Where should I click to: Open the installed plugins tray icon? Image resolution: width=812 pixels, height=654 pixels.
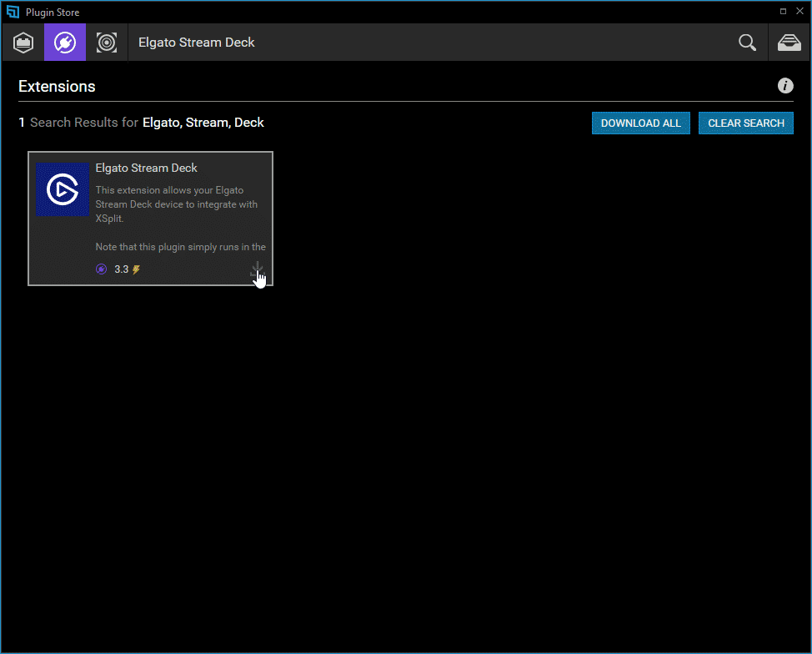click(x=789, y=43)
